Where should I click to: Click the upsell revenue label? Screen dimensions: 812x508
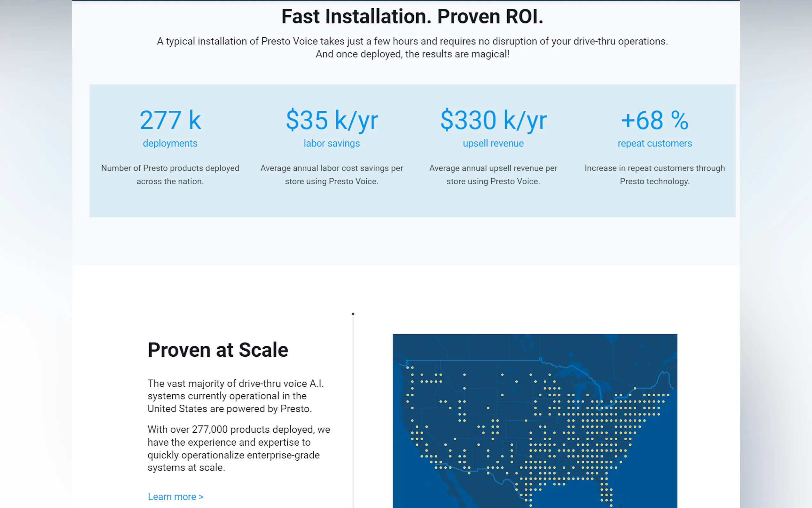tap(493, 143)
